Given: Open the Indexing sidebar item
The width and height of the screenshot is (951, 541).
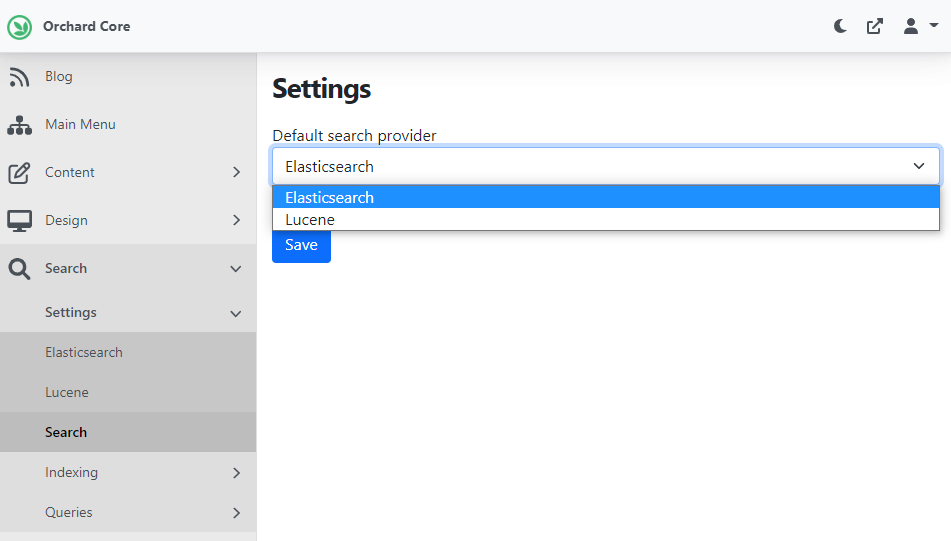Looking at the screenshot, I should pos(72,472).
